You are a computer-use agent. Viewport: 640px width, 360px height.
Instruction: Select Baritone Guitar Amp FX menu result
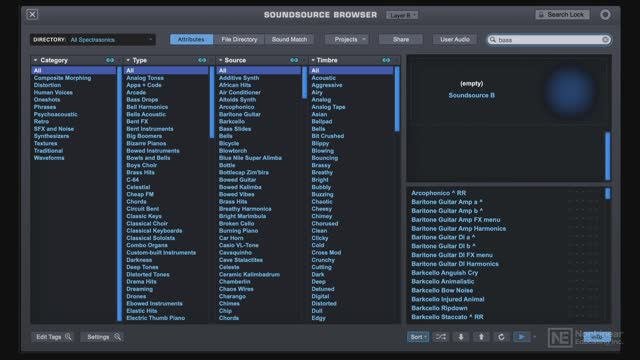[x=456, y=220]
